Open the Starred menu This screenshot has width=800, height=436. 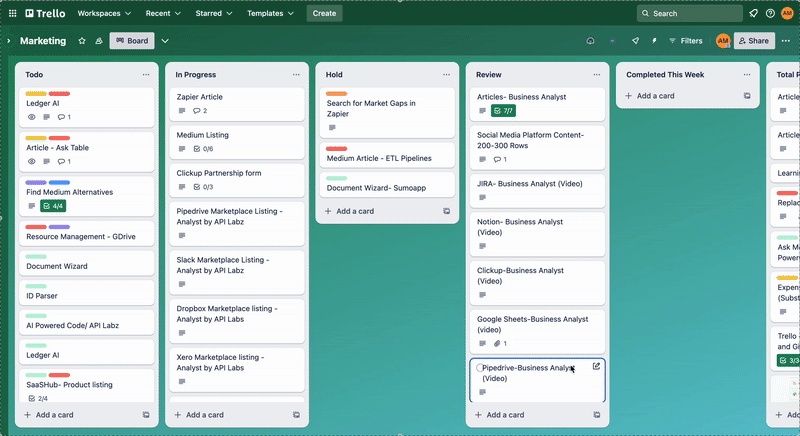214,13
